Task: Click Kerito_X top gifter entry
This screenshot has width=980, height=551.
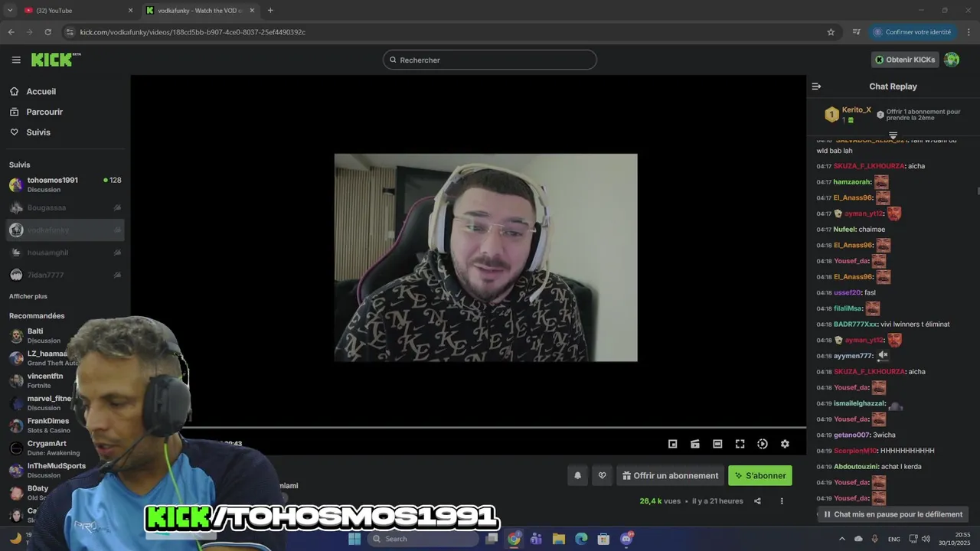Action: [848, 115]
